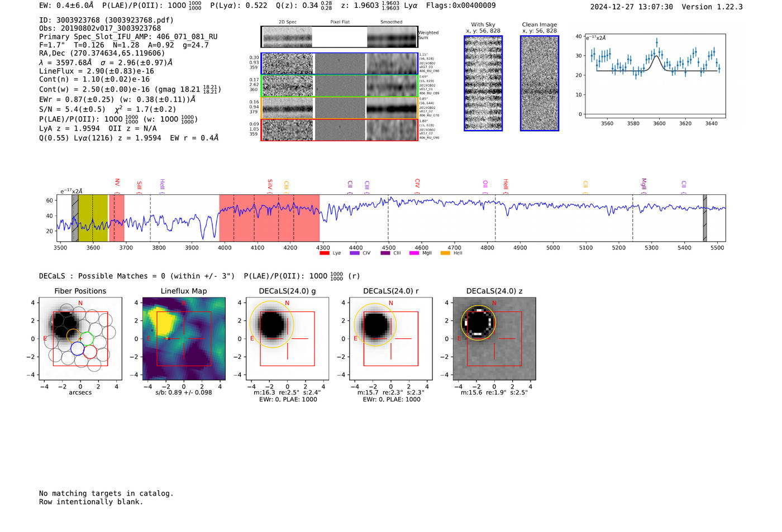Click the red Lyα legend swatch
Image resolution: width=782 pixels, height=532 pixels.
324,253
